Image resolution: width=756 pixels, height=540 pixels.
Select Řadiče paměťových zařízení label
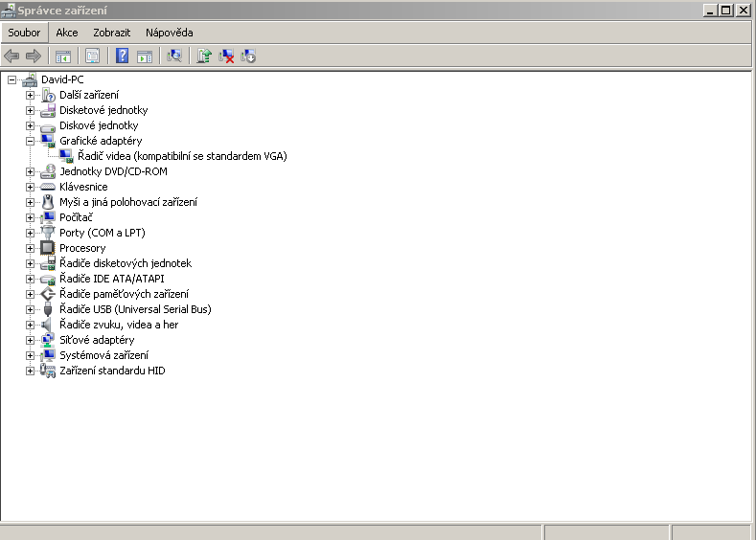(x=124, y=294)
